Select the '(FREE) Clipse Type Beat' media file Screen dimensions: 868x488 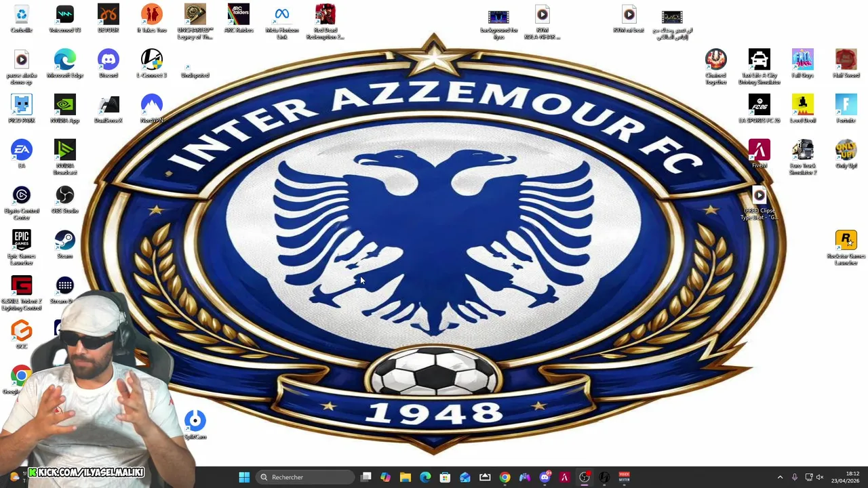759,203
